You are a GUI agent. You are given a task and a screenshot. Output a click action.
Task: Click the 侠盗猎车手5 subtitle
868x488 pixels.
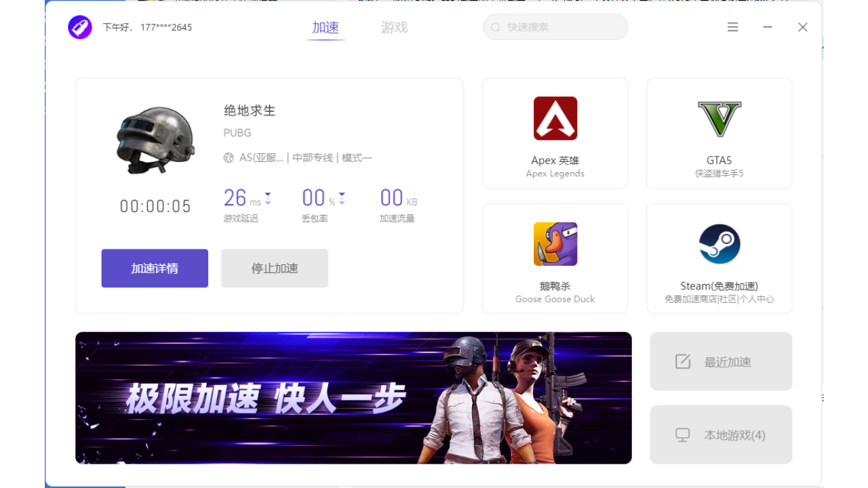pos(719,174)
